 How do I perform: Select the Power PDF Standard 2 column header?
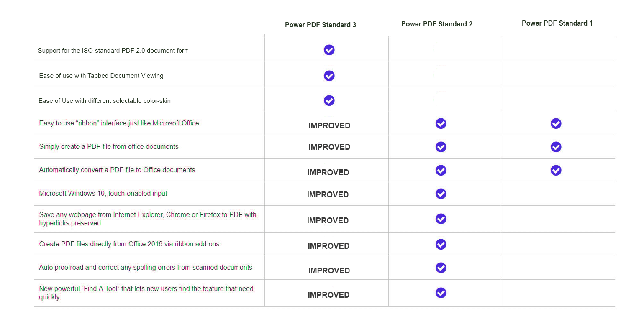(437, 24)
